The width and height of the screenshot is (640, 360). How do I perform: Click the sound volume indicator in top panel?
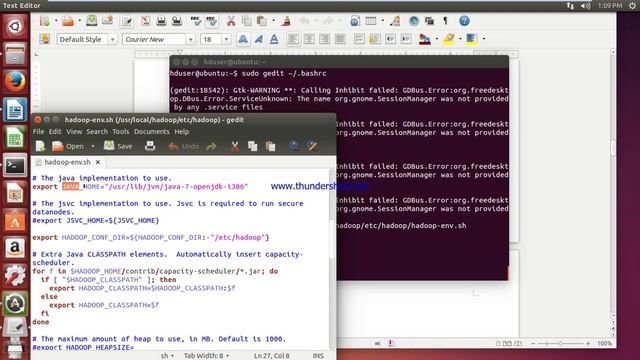586,6
